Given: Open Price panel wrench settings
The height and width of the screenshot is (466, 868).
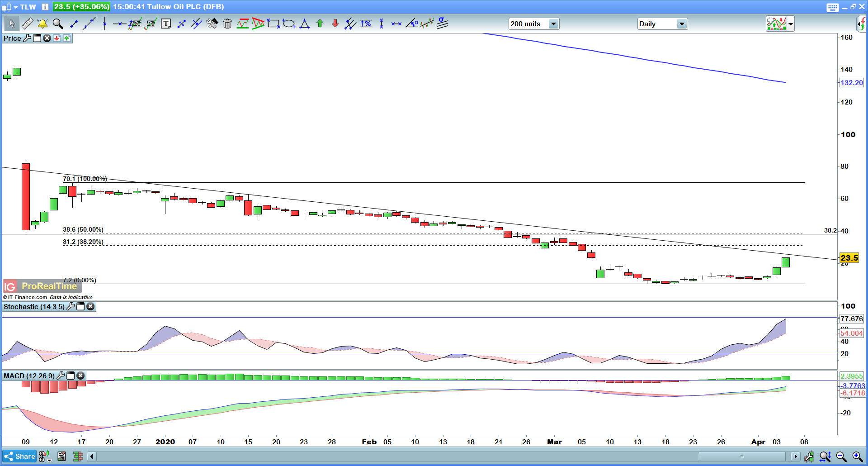Looking at the screenshot, I should coord(28,38).
